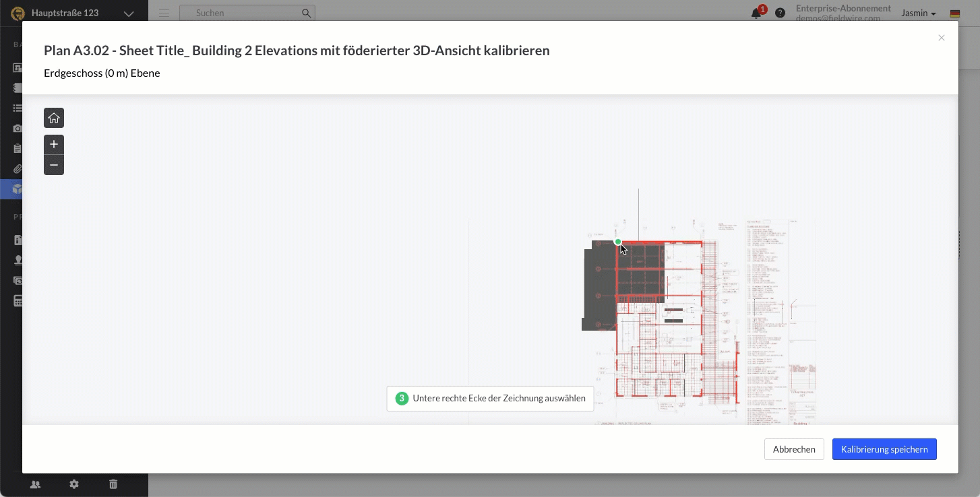Viewport: 980px width, 497px height.
Task: Zoom out with the minus button
Action: pyautogui.click(x=54, y=165)
